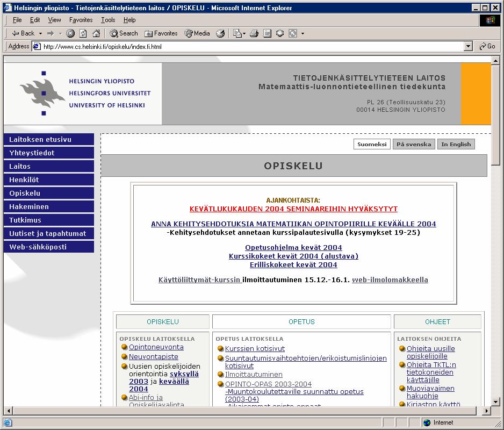Viewport: 504px width, 430px height.
Task: Click the Edit page toolbar icon
Action: coord(267,33)
